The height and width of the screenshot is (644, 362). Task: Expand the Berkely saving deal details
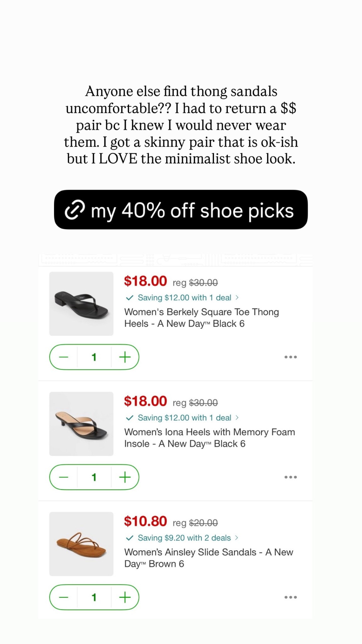tap(182, 297)
